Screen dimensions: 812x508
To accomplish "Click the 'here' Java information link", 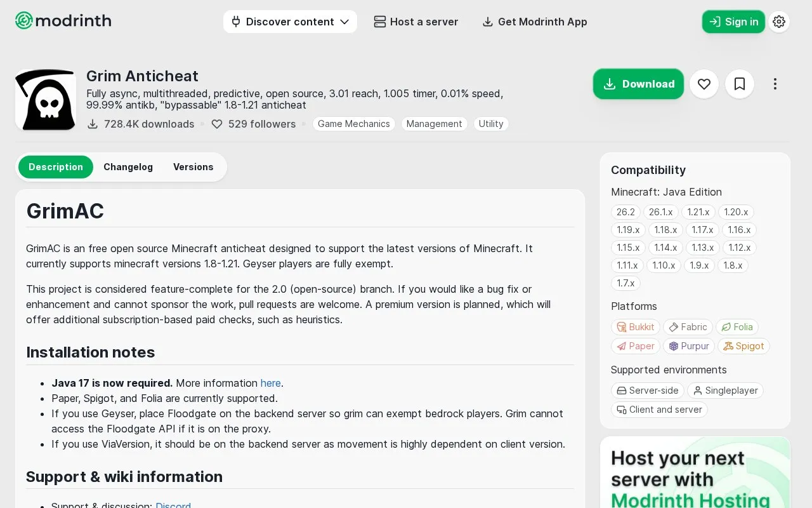I will 270,383.
